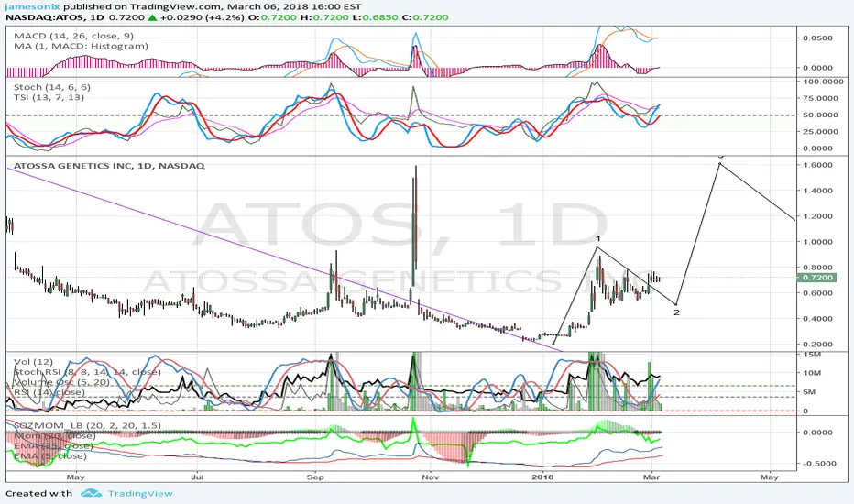Click the +0.0290 (+4.2%) change value
The image size is (854, 504).
tap(202, 17)
